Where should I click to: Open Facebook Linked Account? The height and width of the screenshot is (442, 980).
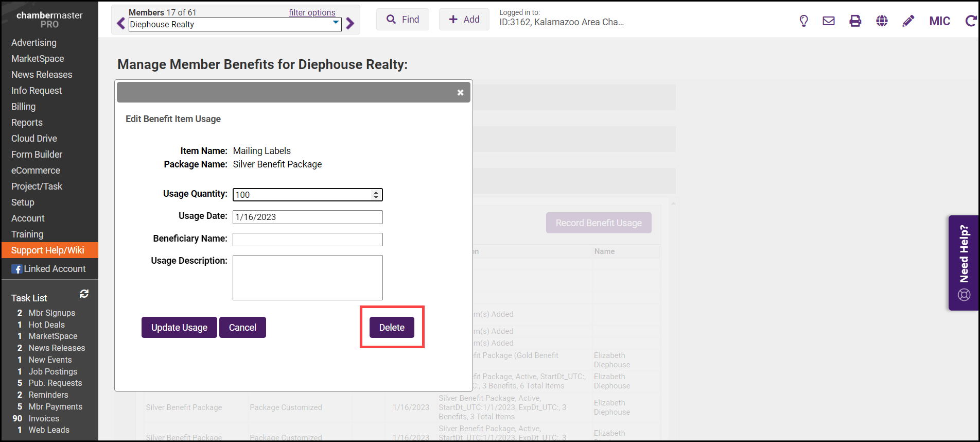coord(49,269)
